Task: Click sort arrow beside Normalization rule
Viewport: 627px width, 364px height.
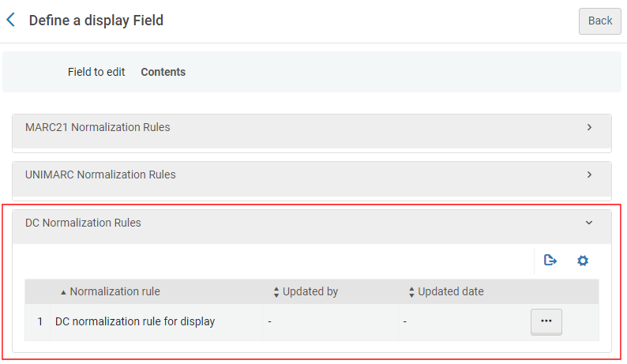Action: point(63,292)
